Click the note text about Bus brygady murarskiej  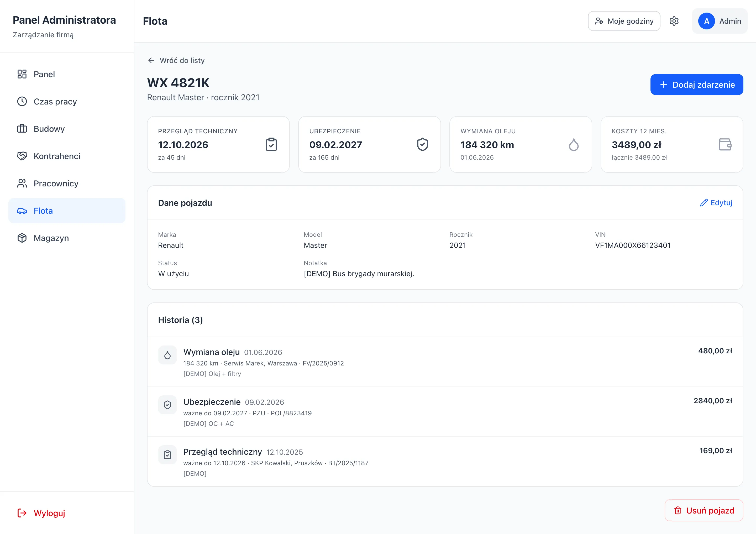coord(359,274)
